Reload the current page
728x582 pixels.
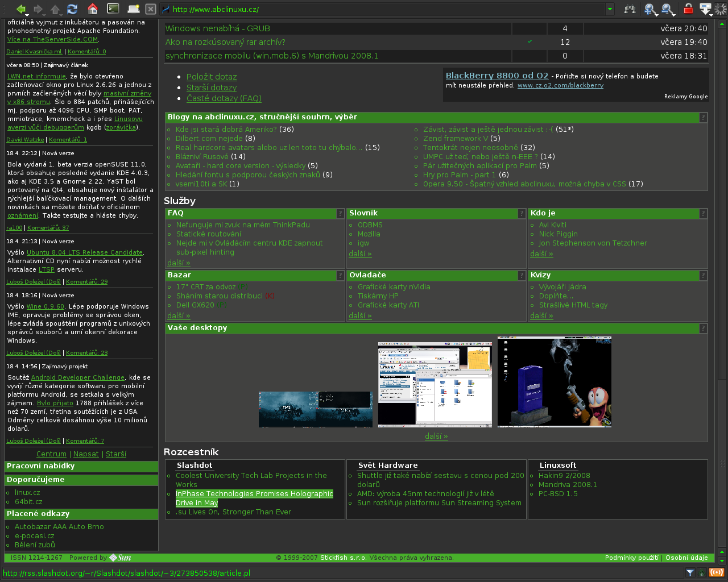[72, 9]
